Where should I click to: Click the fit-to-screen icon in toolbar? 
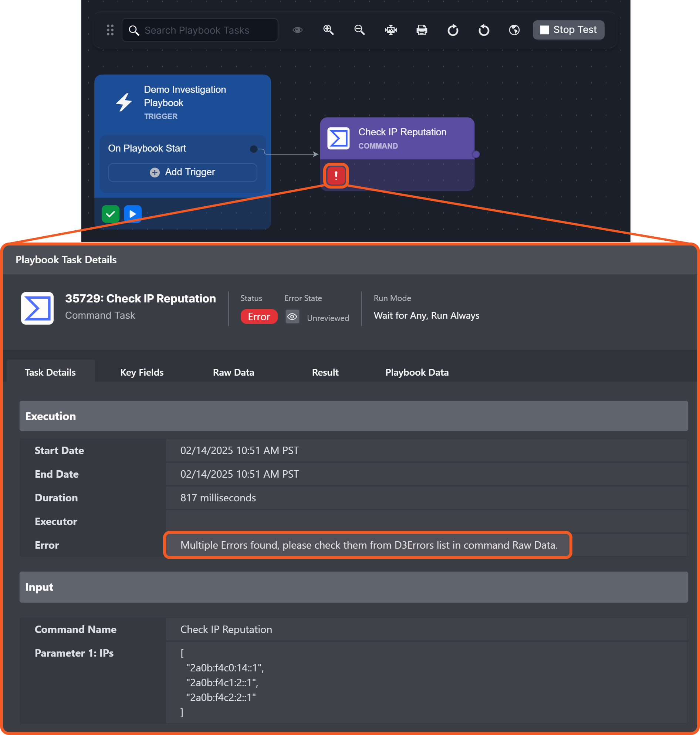pos(390,30)
